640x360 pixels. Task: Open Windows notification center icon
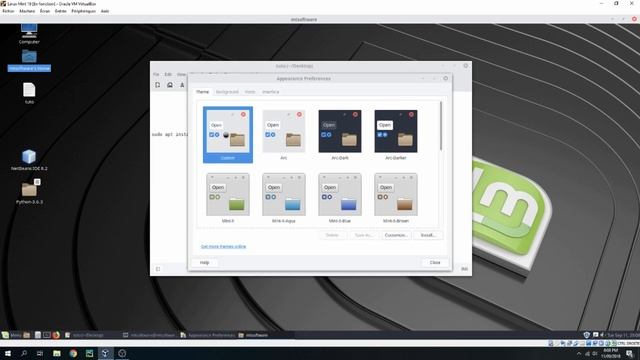pos(629,354)
